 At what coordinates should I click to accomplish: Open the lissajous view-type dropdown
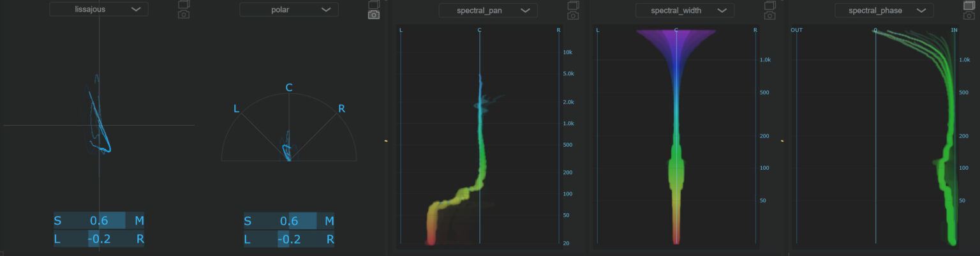click(99, 10)
